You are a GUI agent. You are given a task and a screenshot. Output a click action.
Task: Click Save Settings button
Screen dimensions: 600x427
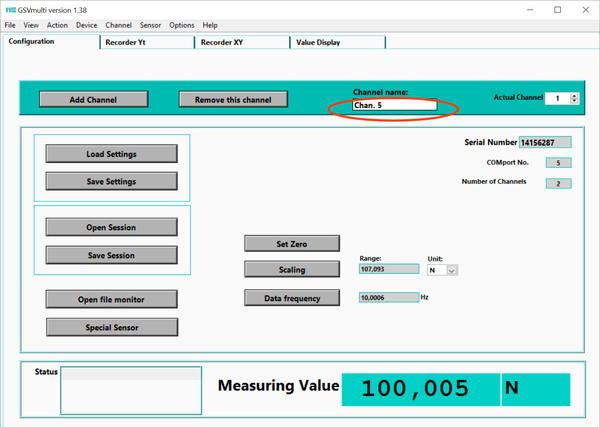[111, 181]
